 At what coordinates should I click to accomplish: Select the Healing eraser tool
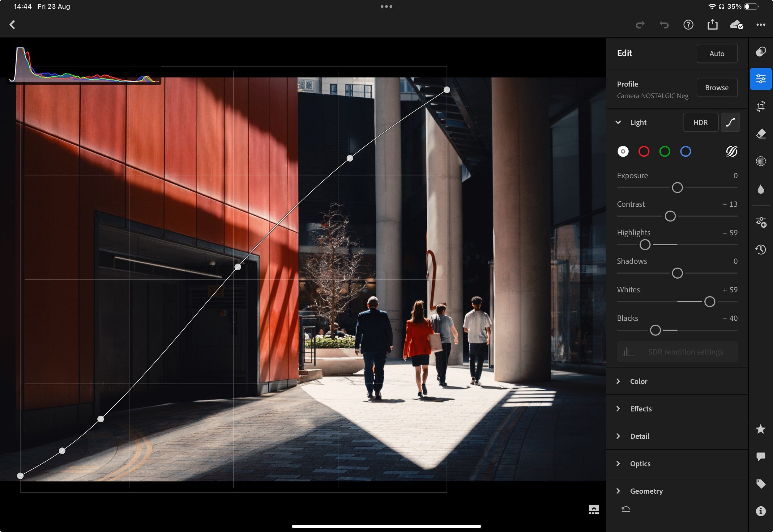pyautogui.click(x=760, y=134)
